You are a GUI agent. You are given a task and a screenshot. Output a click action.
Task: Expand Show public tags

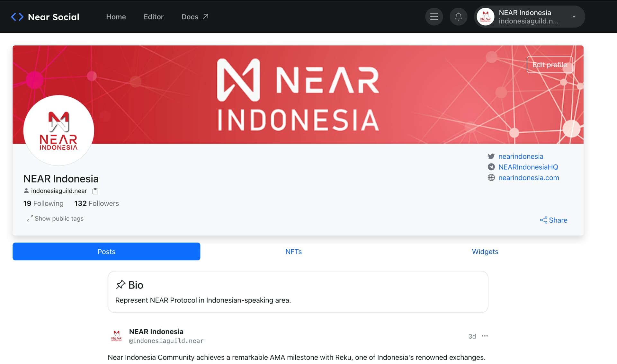[x=55, y=218]
